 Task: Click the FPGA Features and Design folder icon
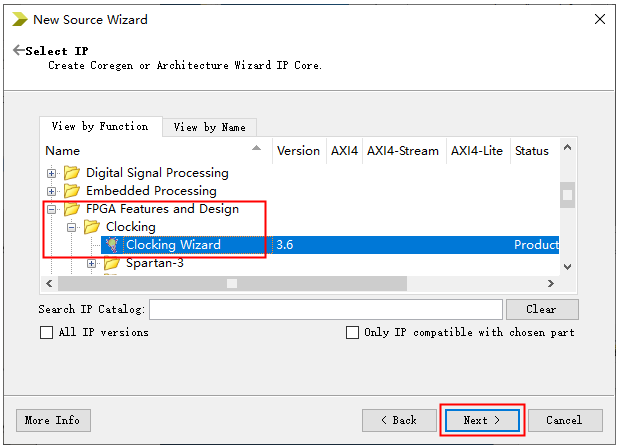point(72,209)
